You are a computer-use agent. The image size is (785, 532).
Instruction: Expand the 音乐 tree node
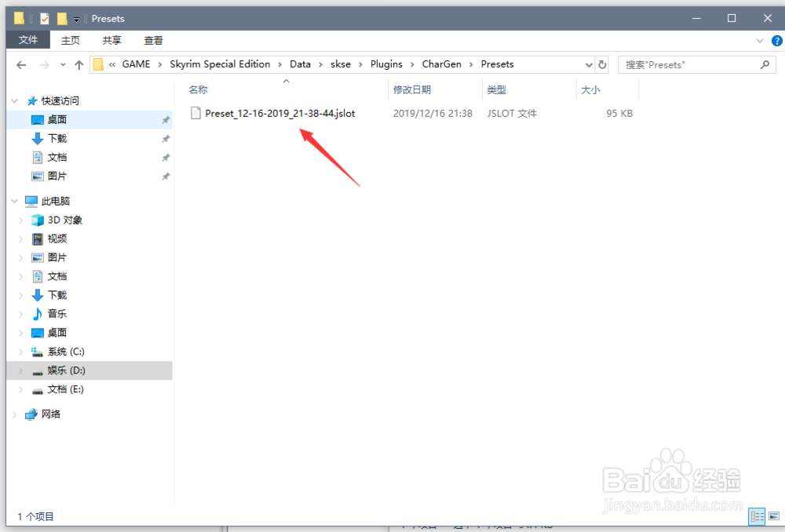21,314
